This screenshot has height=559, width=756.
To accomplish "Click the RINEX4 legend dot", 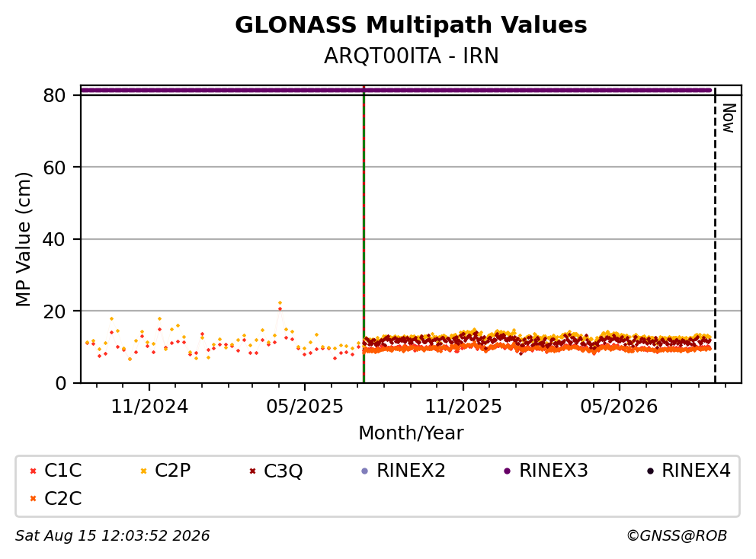I will (x=650, y=471).
